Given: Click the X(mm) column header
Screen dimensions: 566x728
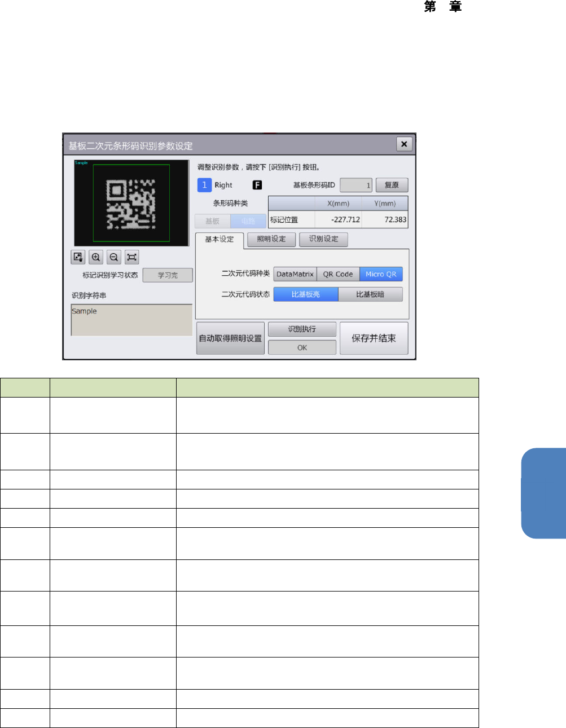Looking at the screenshot, I should pos(338,204).
